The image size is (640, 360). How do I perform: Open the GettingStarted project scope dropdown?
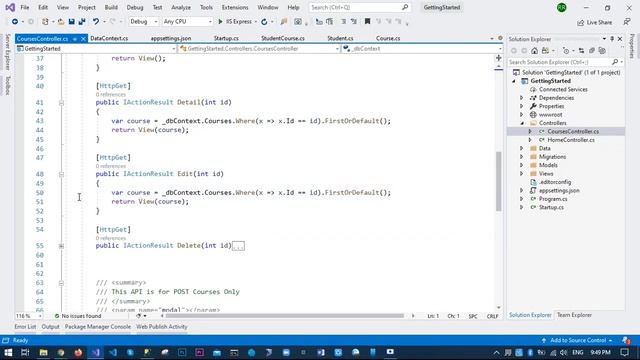pyautogui.click(x=96, y=49)
